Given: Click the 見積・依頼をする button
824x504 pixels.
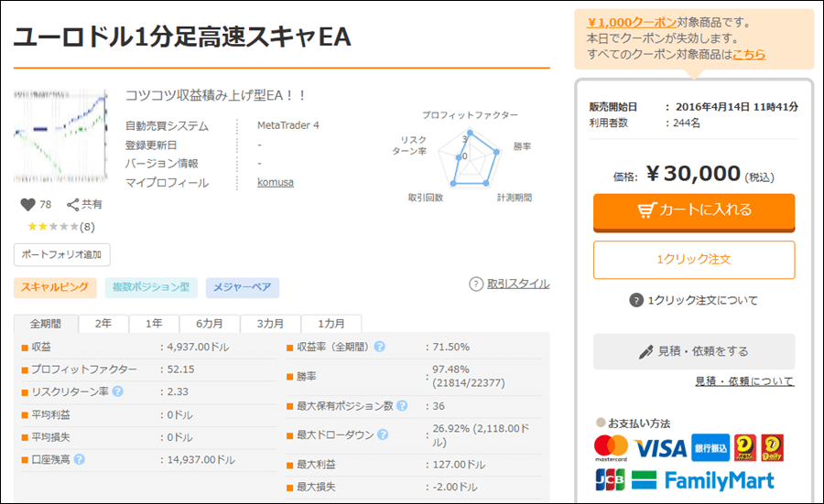Looking at the screenshot, I should tap(694, 351).
